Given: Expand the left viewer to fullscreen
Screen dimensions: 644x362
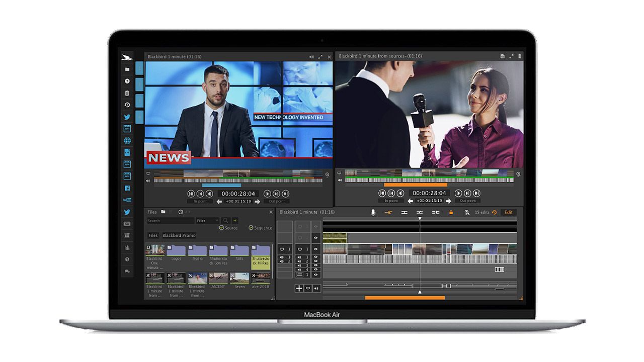Looking at the screenshot, I should [320, 57].
